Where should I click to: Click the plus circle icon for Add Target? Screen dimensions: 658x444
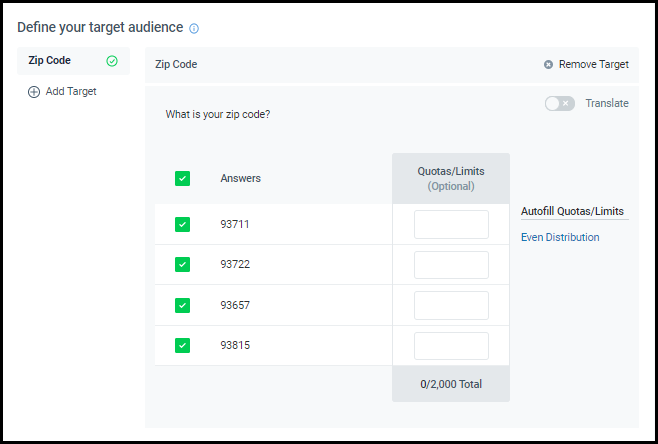click(34, 92)
